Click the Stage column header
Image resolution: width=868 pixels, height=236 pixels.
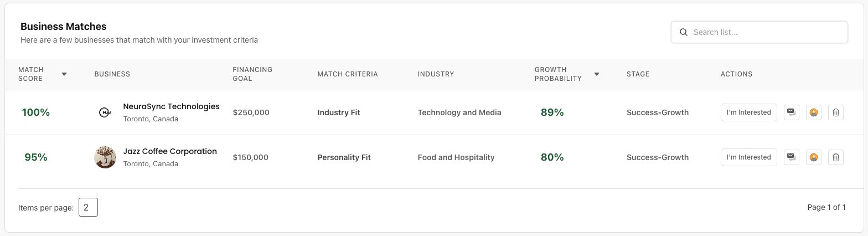(x=638, y=74)
